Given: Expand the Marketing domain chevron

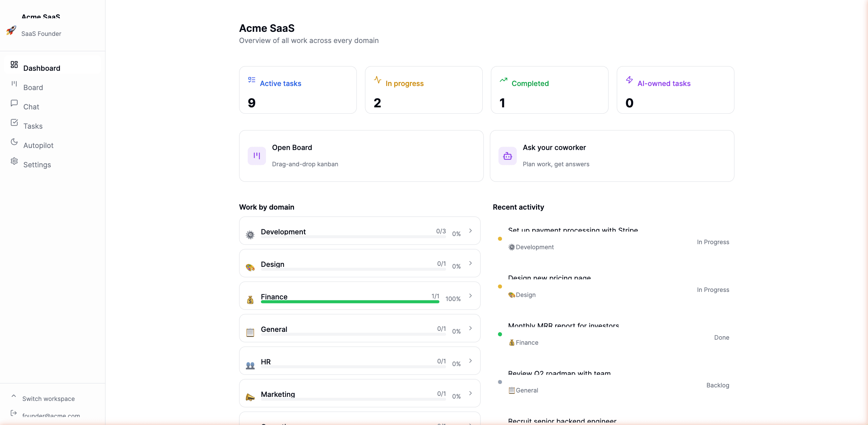Looking at the screenshot, I should pyautogui.click(x=470, y=393).
